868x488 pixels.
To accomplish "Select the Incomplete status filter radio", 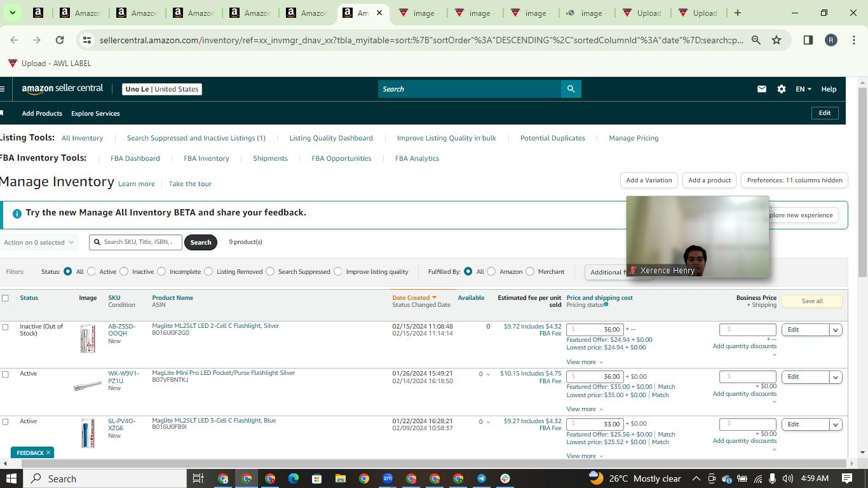I will point(161,271).
